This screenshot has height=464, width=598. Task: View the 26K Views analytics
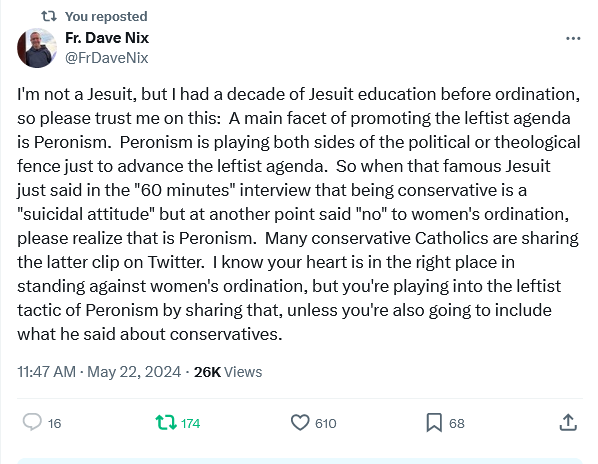pos(228,372)
